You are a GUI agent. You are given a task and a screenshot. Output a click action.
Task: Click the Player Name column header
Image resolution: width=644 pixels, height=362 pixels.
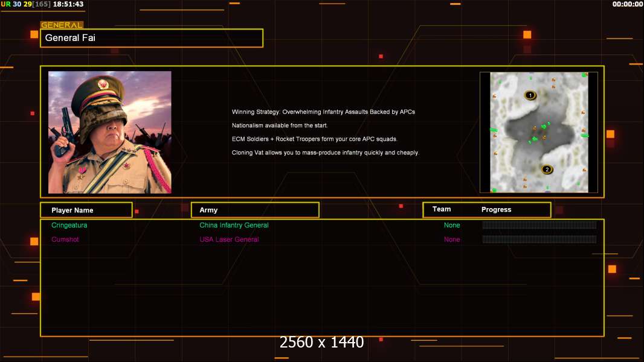point(86,210)
